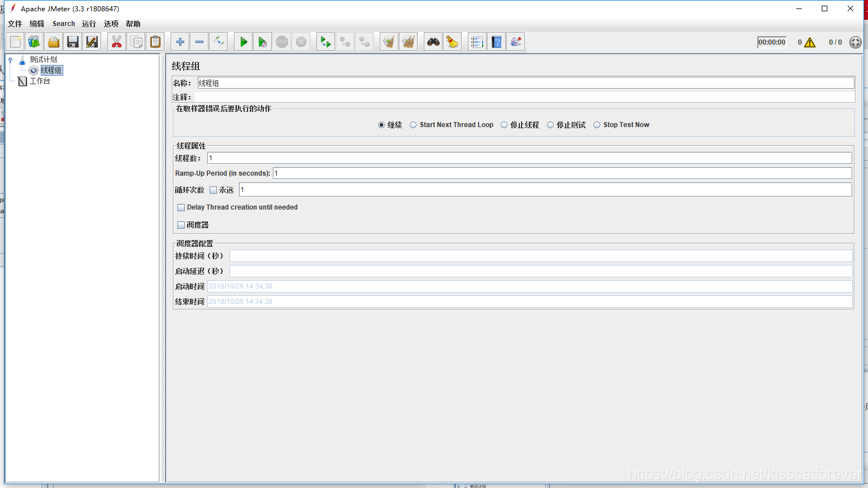The image size is (868, 488).
Task: Click the 00:00:00 elapsed timer display
Action: (772, 42)
